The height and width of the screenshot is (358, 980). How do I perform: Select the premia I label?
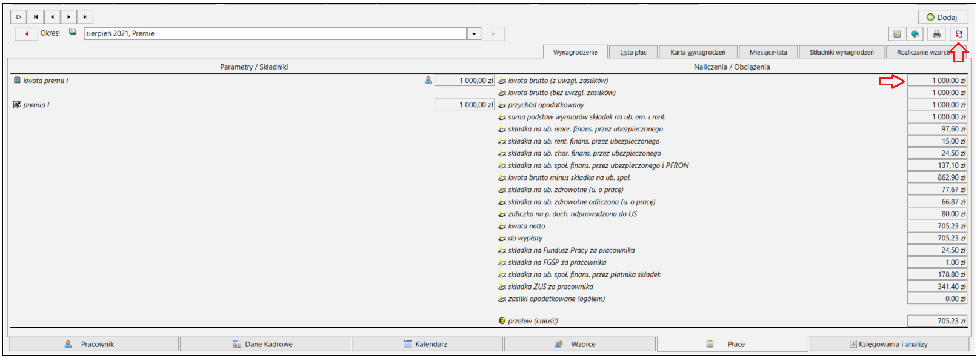tap(36, 105)
